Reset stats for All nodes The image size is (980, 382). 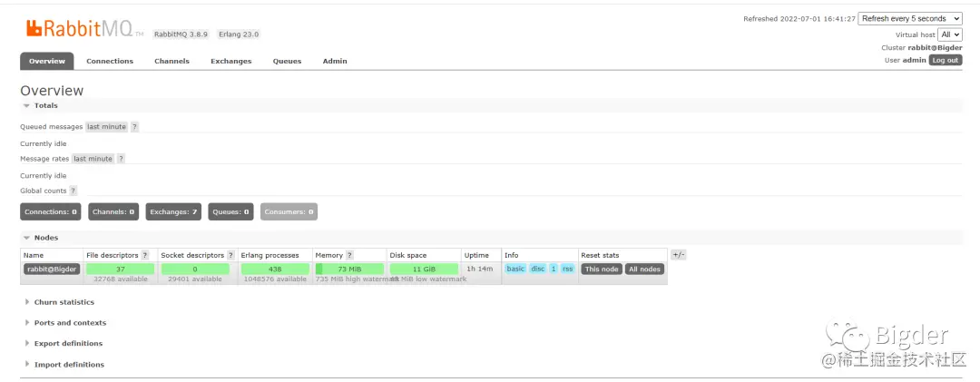[644, 269]
